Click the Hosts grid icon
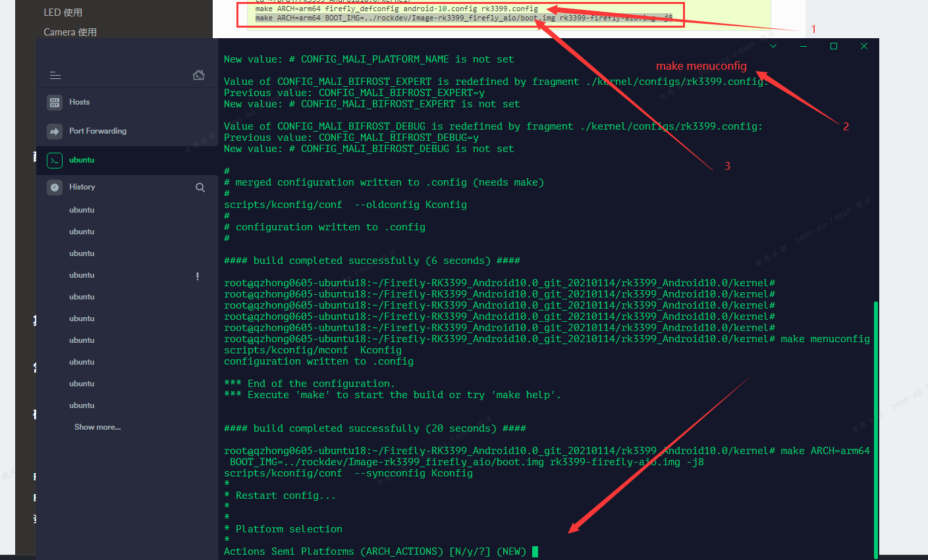Image resolution: width=928 pixels, height=560 pixels. point(55,102)
